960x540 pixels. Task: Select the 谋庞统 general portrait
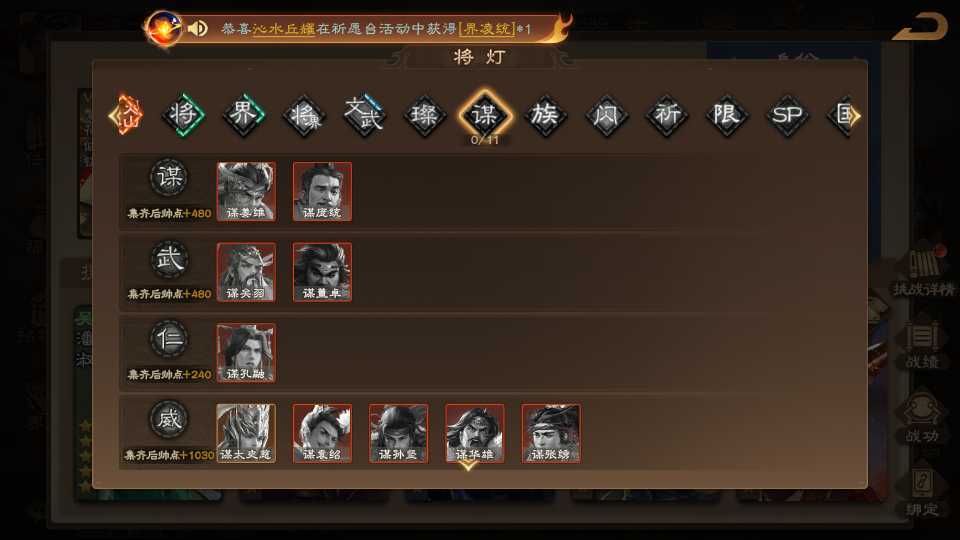pos(322,191)
